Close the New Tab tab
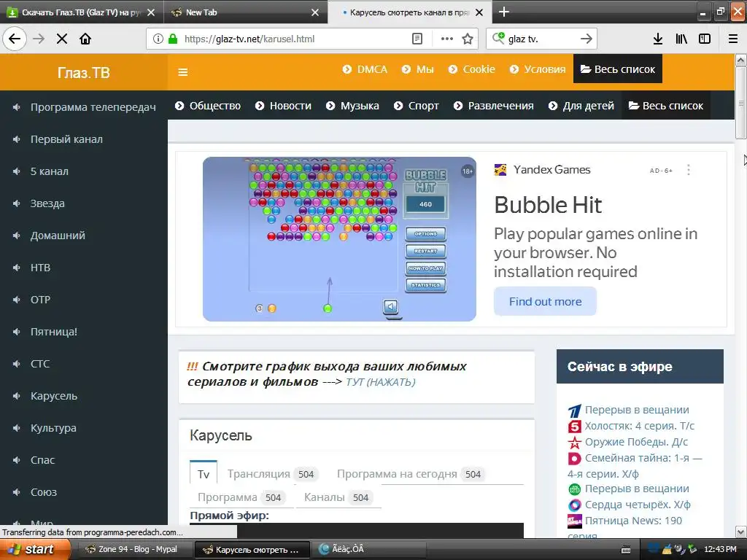The width and height of the screenshot is (747, 560). 315,12
